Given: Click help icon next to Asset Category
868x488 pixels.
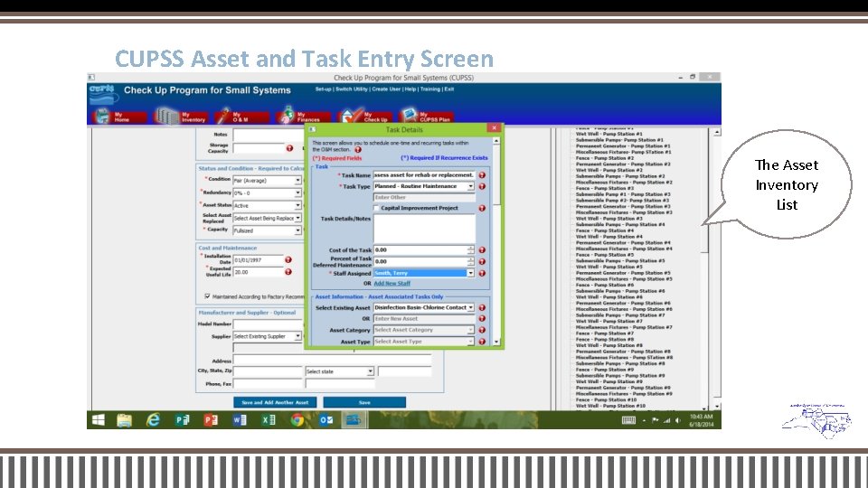Looking at the screenshot, I should [482, 330].
